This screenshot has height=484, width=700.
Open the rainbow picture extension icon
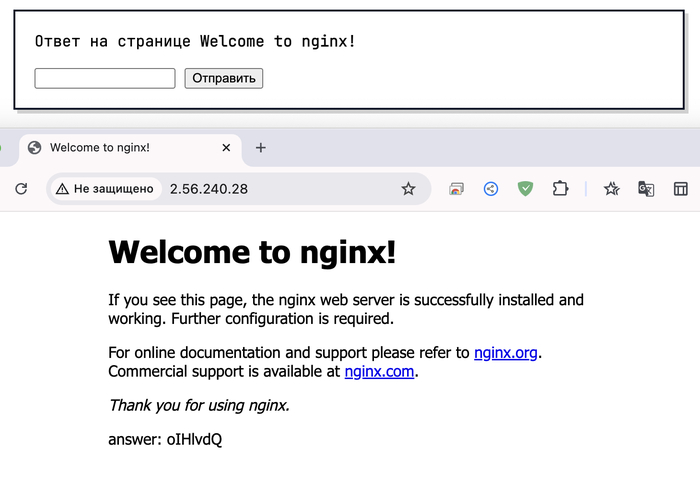pos(456,188)
